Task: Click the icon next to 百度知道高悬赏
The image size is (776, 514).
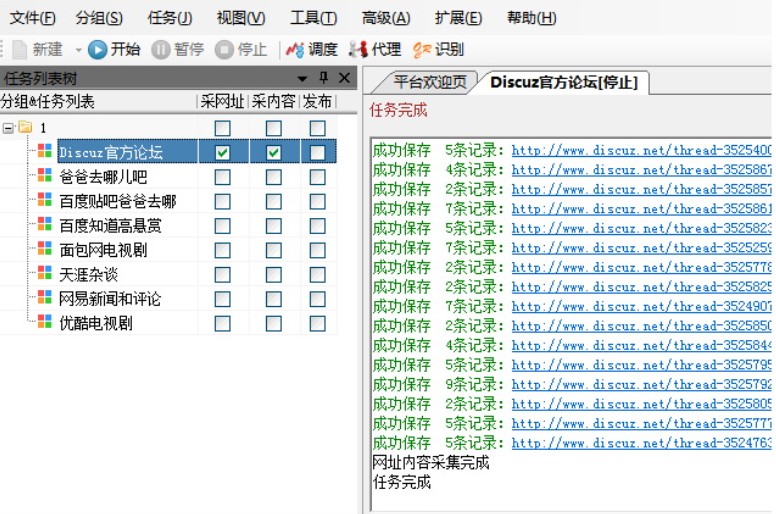Action: pos(45,224)
